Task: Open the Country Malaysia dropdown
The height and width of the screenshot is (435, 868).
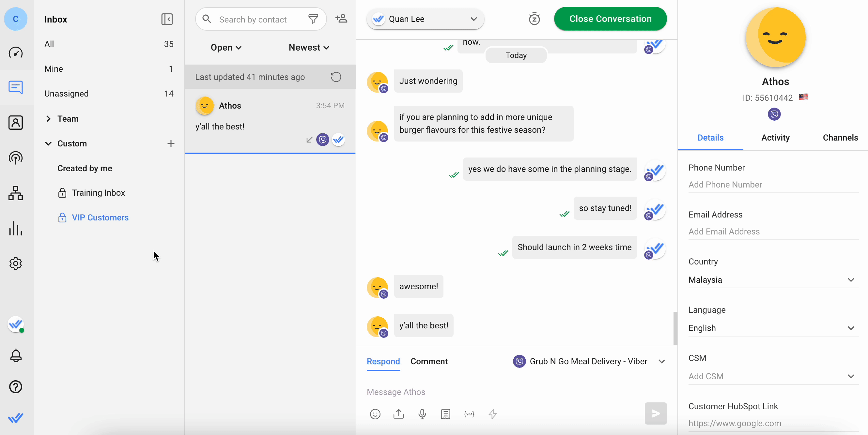Action: tap(773, 280)
